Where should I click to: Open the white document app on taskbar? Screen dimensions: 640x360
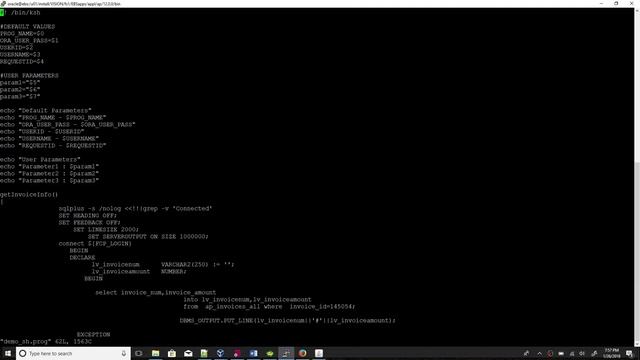pyautogui.click(x=319, y=353)
